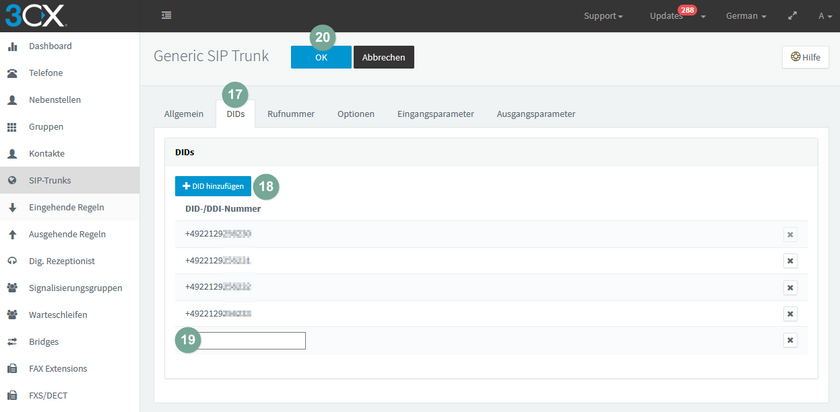Click the FAX Extensions fax icon

pos(12,369)
